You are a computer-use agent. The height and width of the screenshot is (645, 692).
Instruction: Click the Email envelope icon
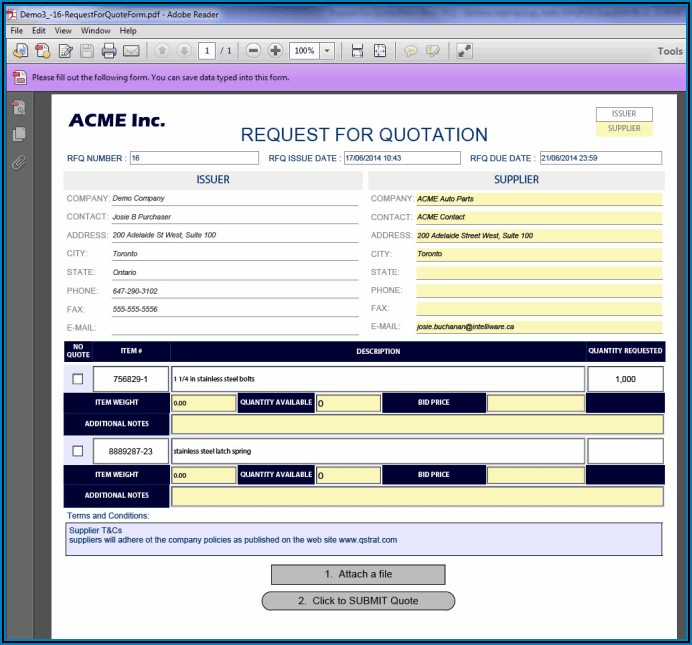[131, 51]
